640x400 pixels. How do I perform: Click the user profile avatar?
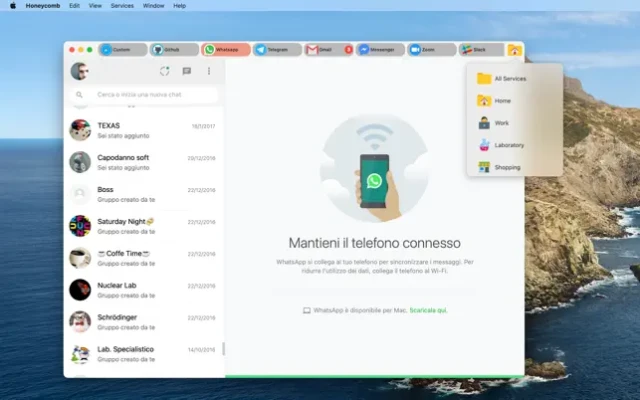[79, 71]
